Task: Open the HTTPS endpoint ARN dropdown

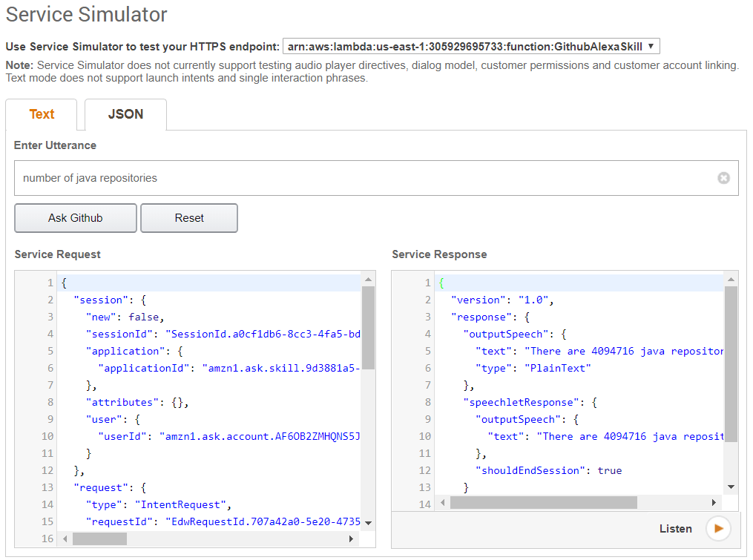Action: [471, 46]
